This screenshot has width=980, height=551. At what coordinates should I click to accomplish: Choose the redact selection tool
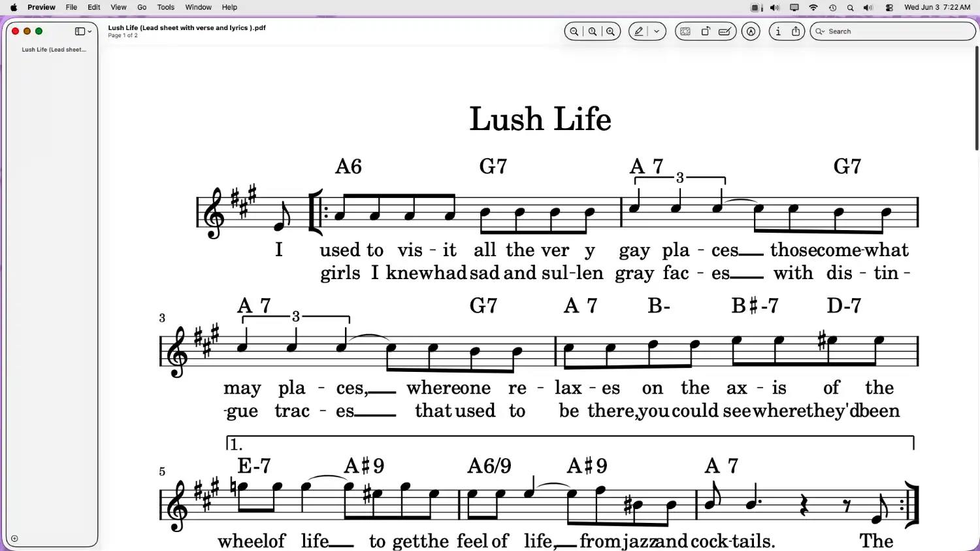click(x=685, y=31)
